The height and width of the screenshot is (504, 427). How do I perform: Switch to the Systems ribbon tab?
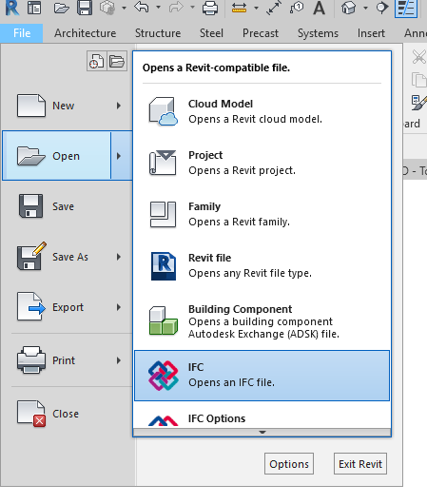318,33
